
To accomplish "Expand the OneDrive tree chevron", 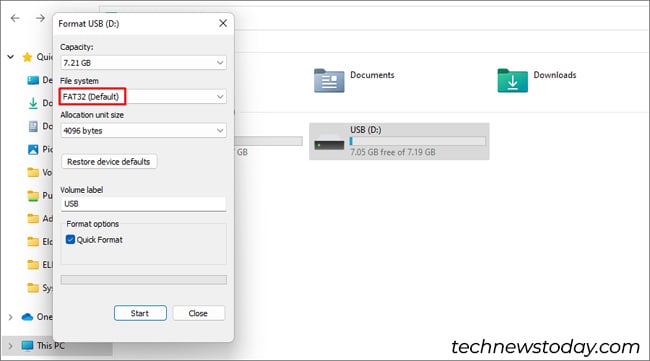I will coord(10,317).
